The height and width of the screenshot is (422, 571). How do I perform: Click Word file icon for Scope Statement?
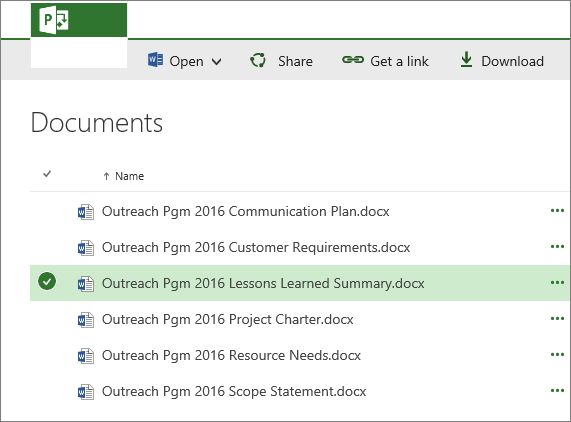pyautogui.click(x=86, y=392)
